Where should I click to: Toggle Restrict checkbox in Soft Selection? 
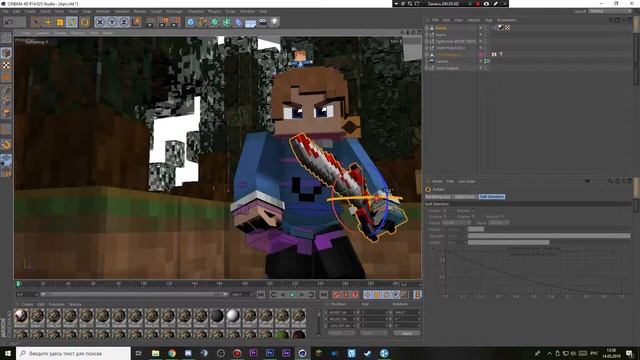(x=502, y=216)
